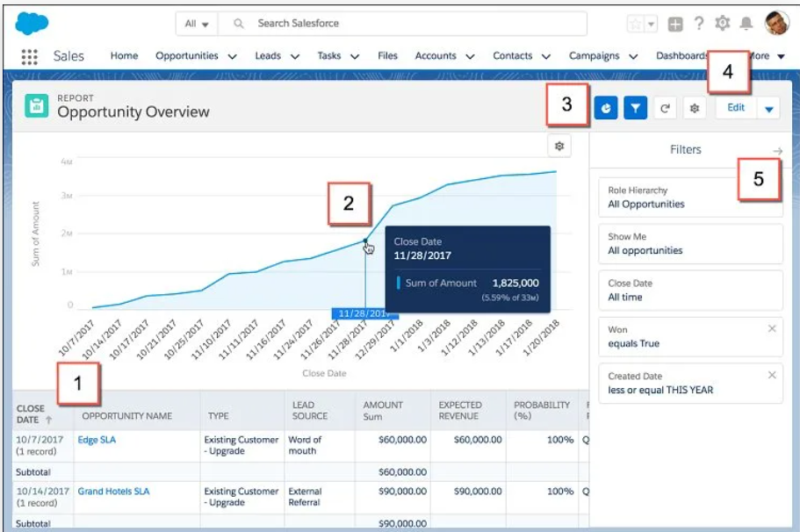Expand the Leads tab chevron
This screenshot has width=800, height=532.
click(295, 56)
